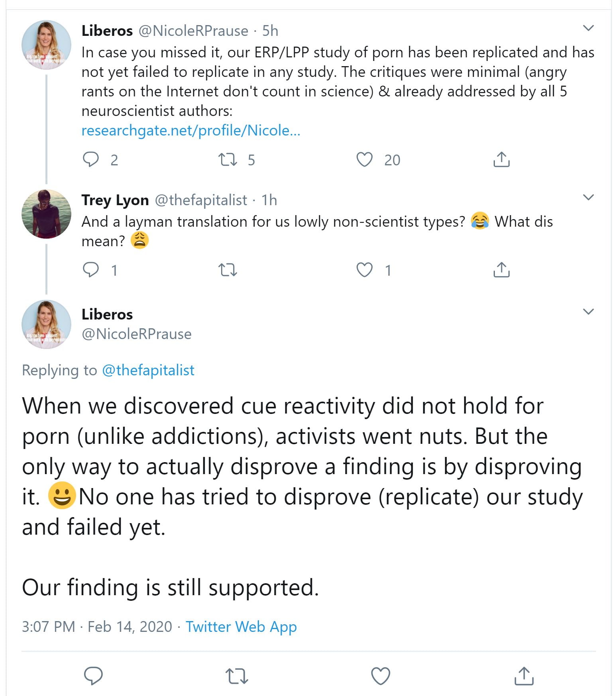
Task: Reply to the first Liberos tweet
Action: click(91, 159)
